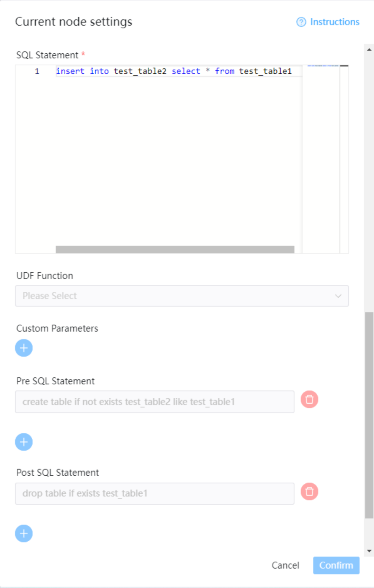Click the UDF Function dropdown chevron arrow

338,296
